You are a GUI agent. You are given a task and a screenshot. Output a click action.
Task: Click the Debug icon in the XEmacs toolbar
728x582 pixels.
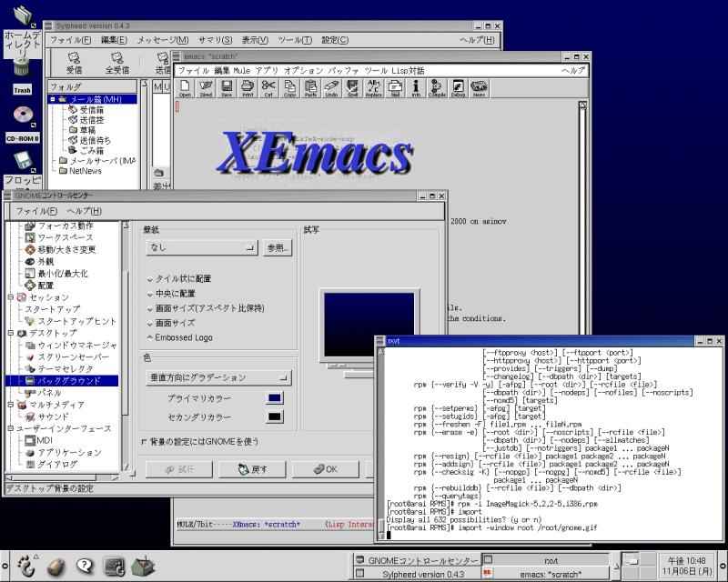point(458,87)
